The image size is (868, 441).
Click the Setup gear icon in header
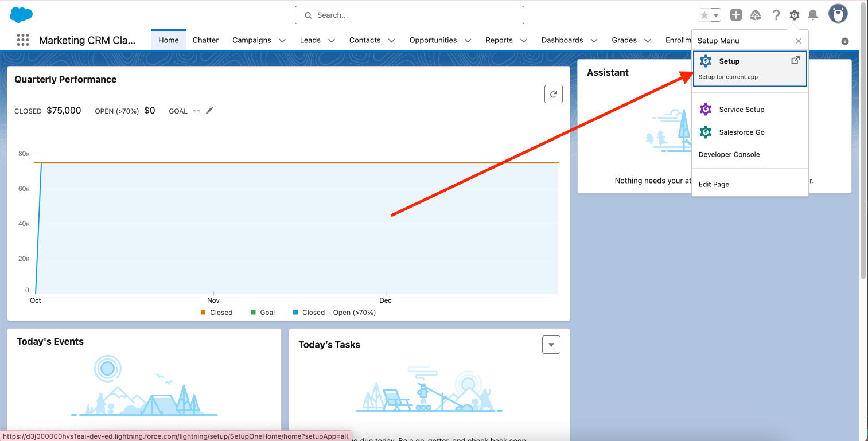[x=795, y=15]
